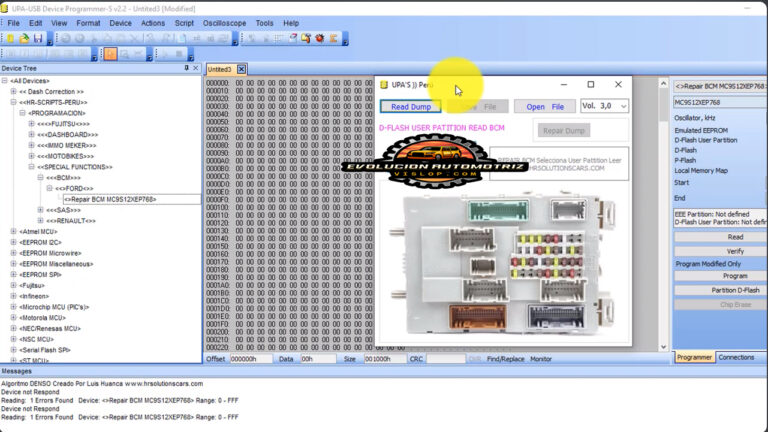Click the highlighted orange toolbar icon
768x432 pixels.
click(x=110, y=54)
